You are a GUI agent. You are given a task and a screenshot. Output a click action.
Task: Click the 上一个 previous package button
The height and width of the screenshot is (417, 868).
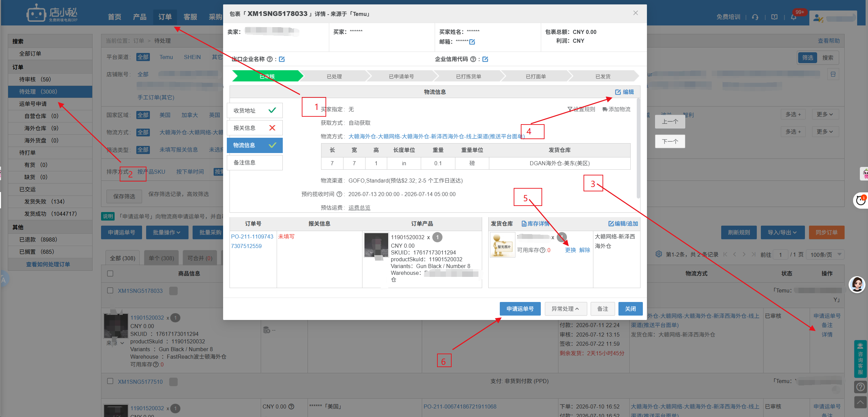pyautogui.click(x=670, y=121)
